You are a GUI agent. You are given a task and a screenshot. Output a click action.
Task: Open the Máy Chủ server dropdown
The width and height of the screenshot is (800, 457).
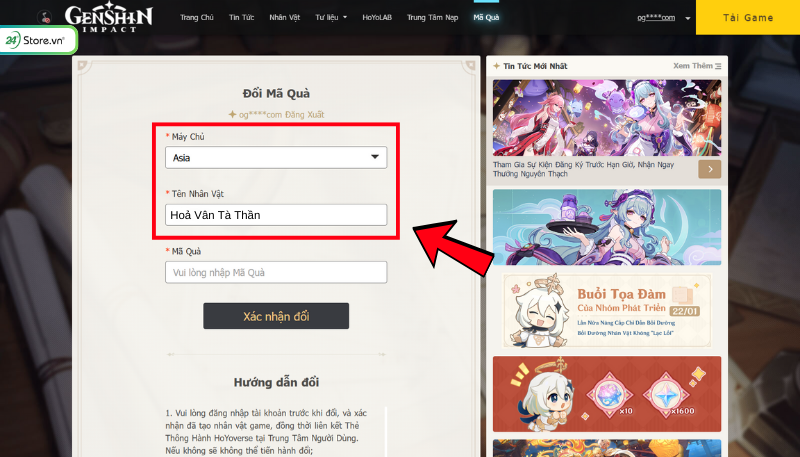click(276, 158)
